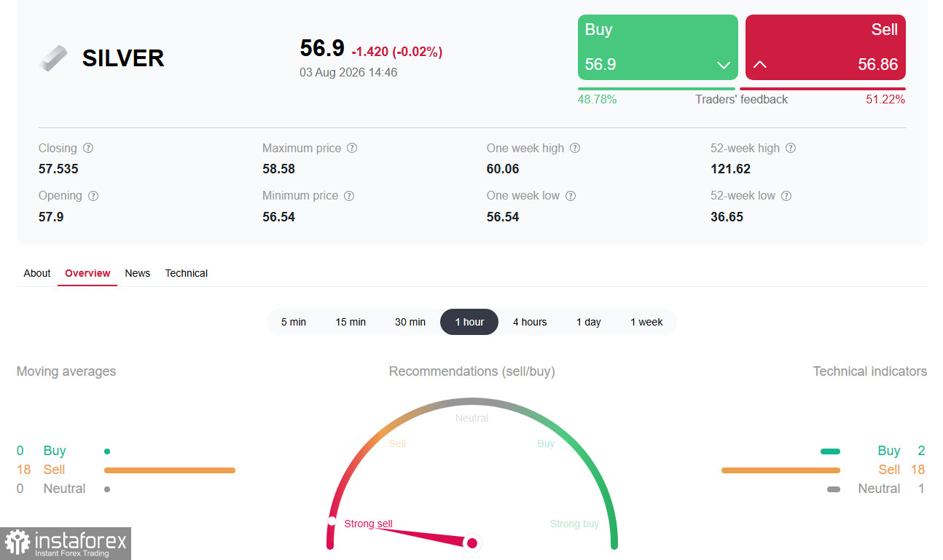This screenshot has width=943, height=560.
Task: Select the 30 min timeframe
Action: (x=410, y=322)
